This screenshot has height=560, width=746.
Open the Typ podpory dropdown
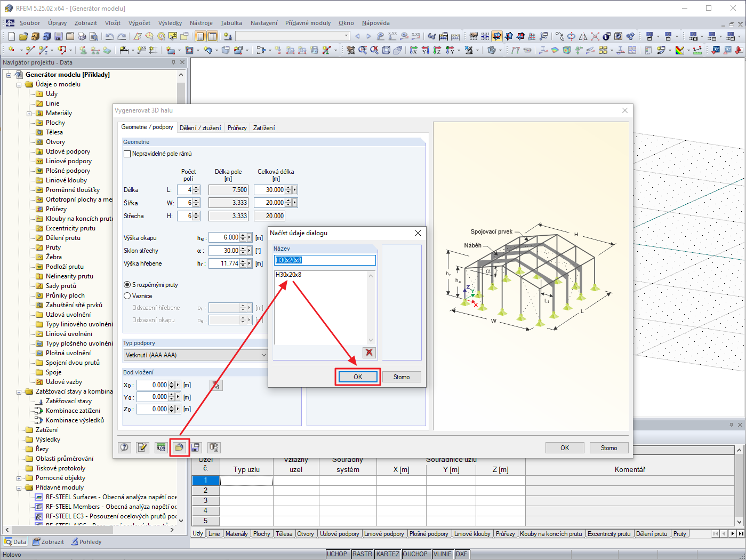[196, 355]
